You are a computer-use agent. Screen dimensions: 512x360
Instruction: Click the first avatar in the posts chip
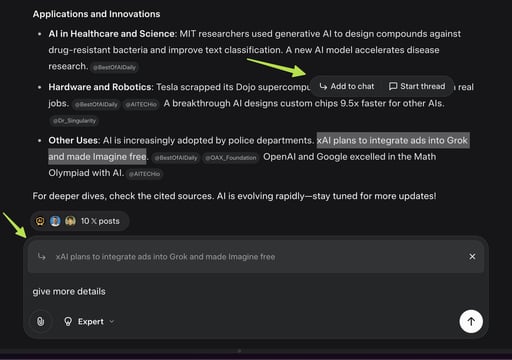pos(40,221)
